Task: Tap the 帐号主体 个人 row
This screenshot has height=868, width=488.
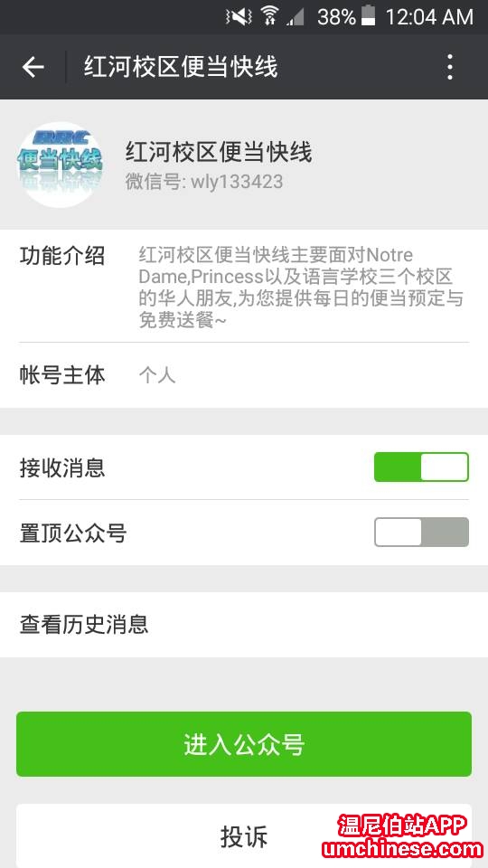Action: pyautogui.click(x=244, y=375)
